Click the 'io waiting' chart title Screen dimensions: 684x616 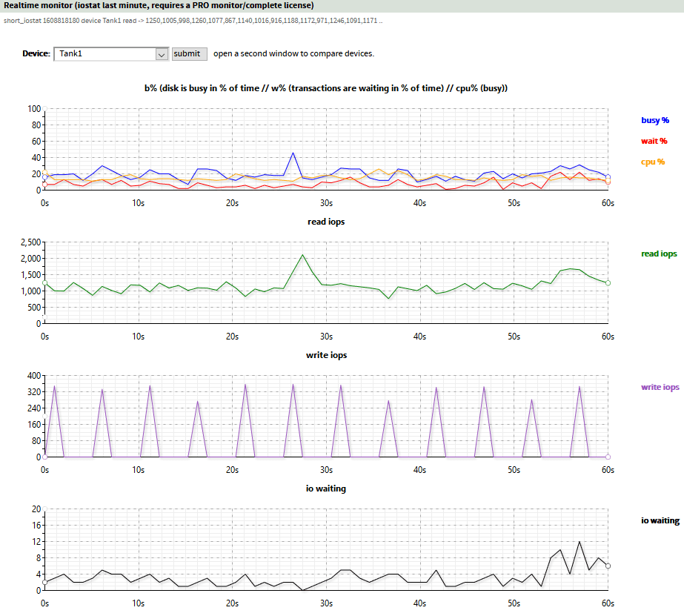[x=326, y=489]
